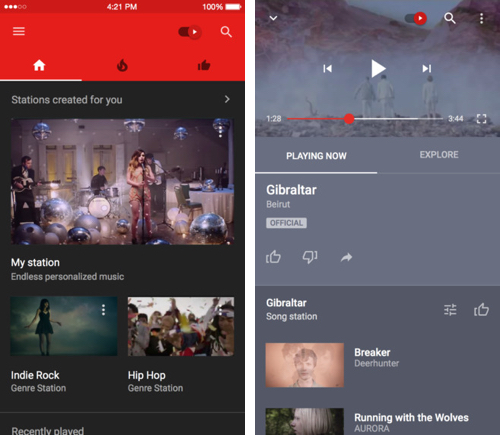
Task: Skip to the next track
Action: pos(427,69)
